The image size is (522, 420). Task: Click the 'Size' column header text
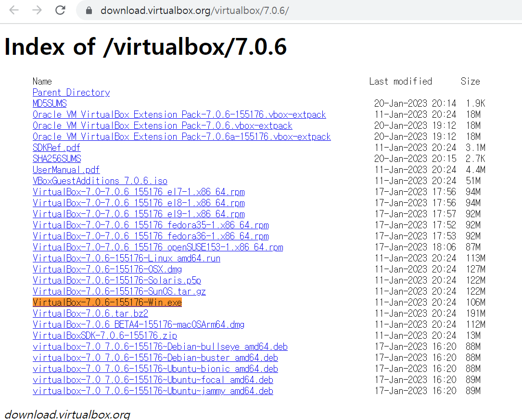point(471,82)
